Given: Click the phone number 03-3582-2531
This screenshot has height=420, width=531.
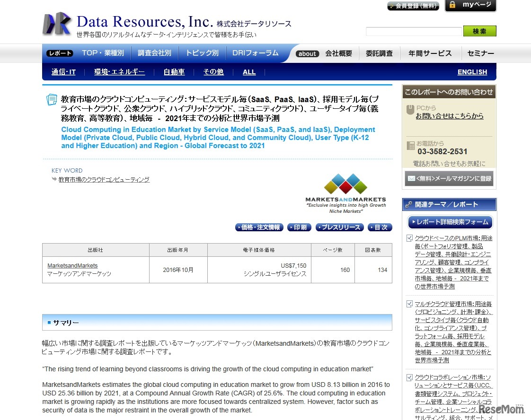Looking at the screenshot, I should pyautogui.click(x=442, y=152).
